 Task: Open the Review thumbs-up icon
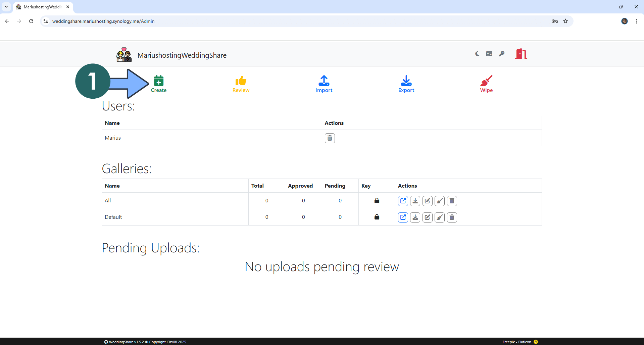[x=241, y=81]
